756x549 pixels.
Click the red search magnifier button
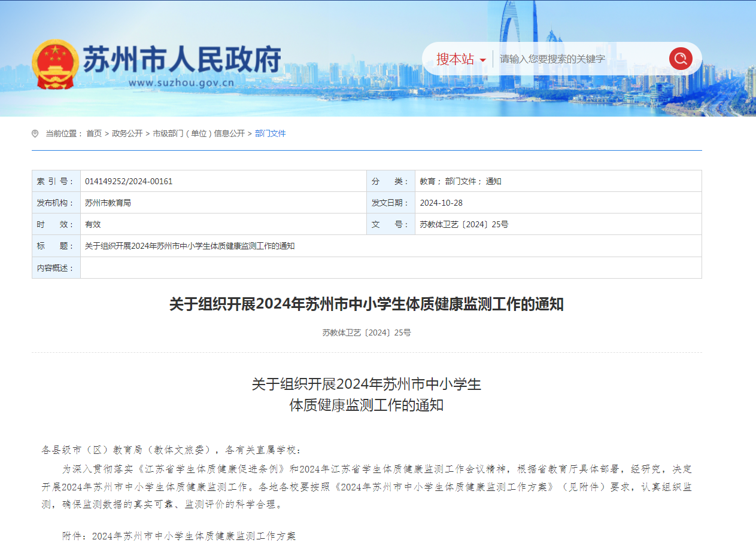click(681, 59)
